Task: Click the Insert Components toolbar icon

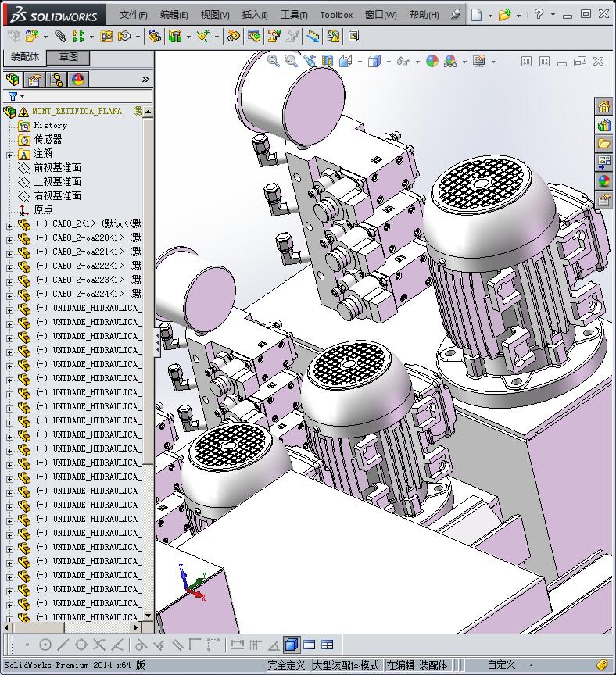Action: [x=32, y=36]
